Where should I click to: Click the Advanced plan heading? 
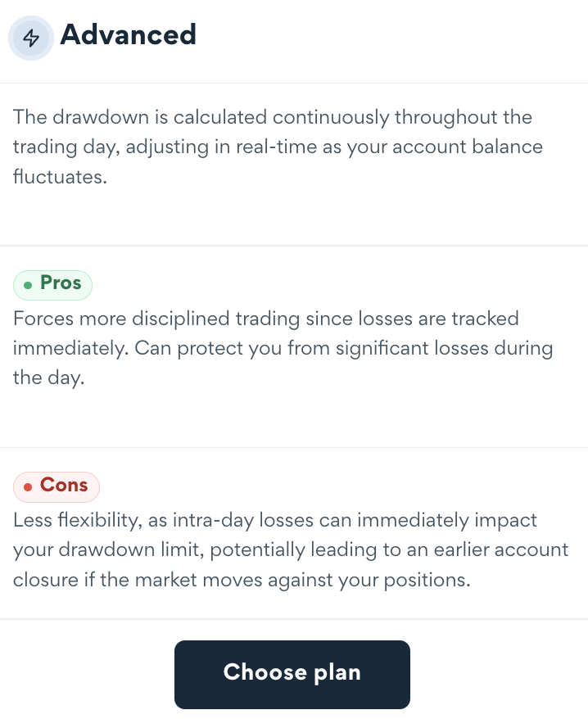coord(128,35)
